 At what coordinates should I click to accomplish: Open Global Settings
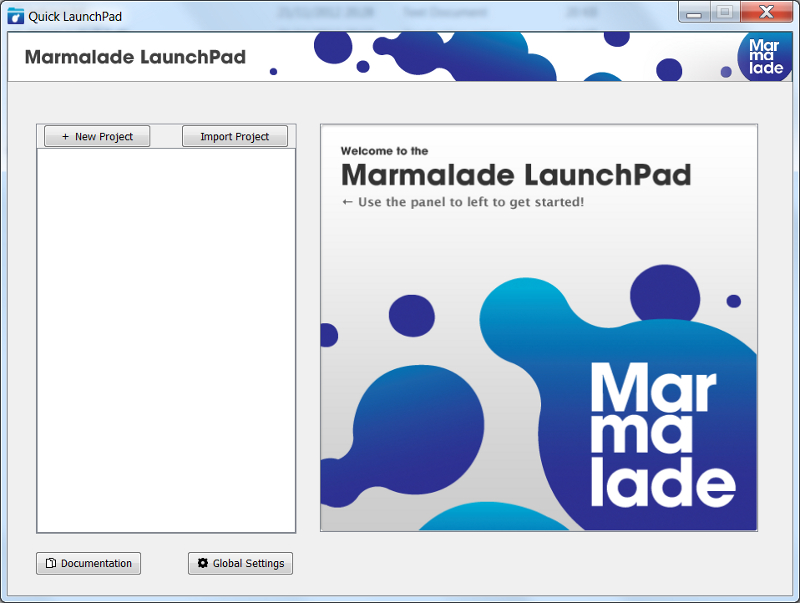[240, 563]
